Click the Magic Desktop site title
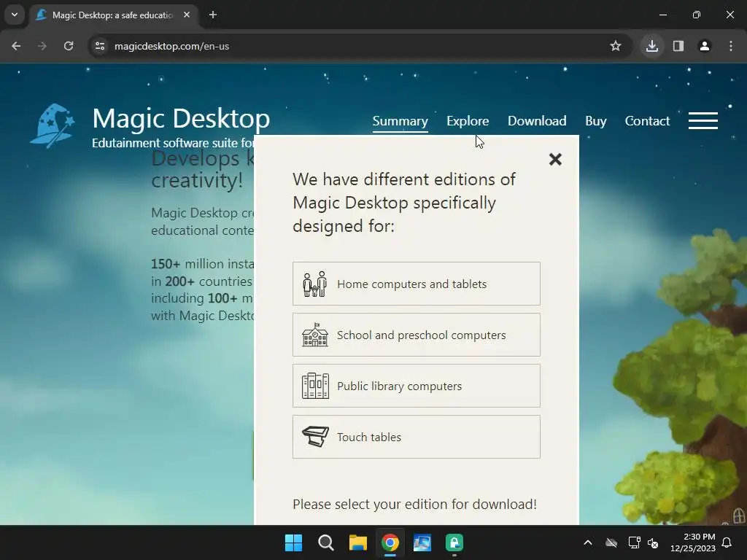 coord(181,118)
